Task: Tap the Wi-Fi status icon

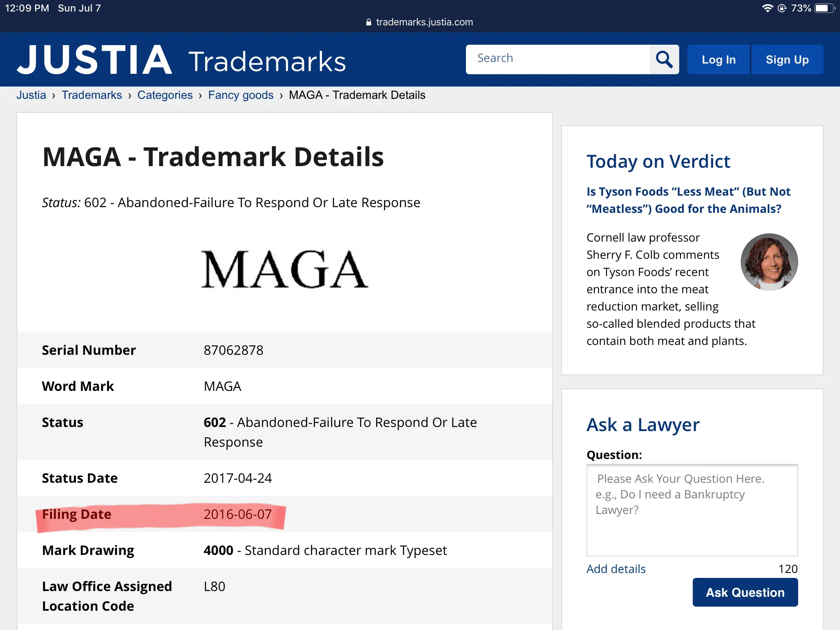Action: click(x=767, y=8)
